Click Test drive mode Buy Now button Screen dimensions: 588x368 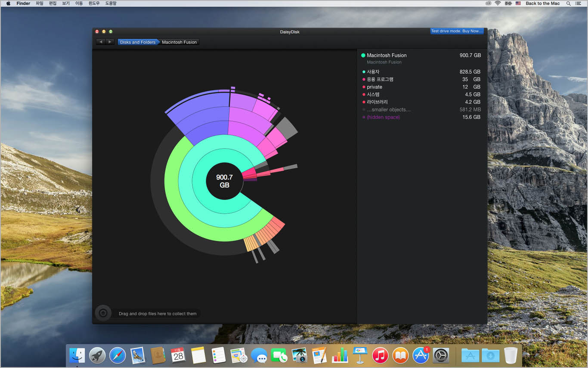click(457, 31)
